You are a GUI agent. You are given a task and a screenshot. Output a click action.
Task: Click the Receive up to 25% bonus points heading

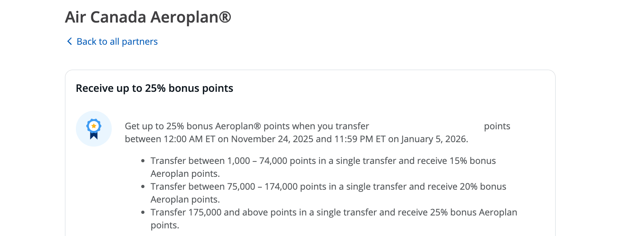154,88
